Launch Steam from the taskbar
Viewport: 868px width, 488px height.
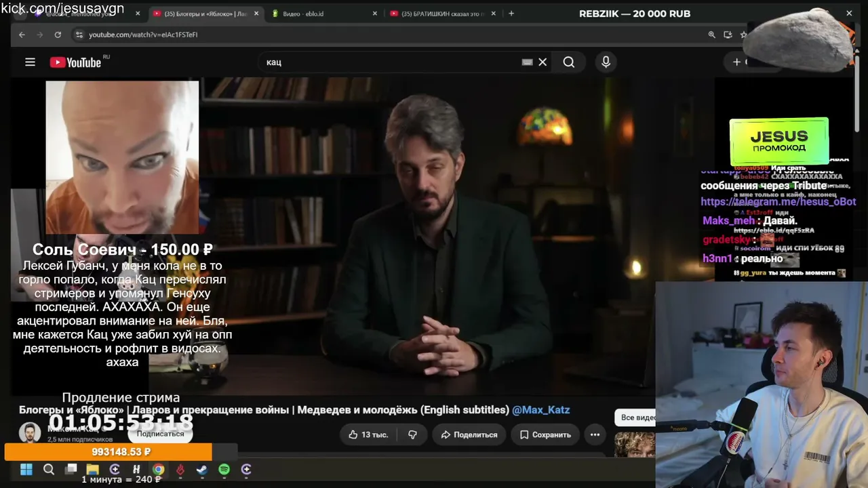tap(202, 469)
